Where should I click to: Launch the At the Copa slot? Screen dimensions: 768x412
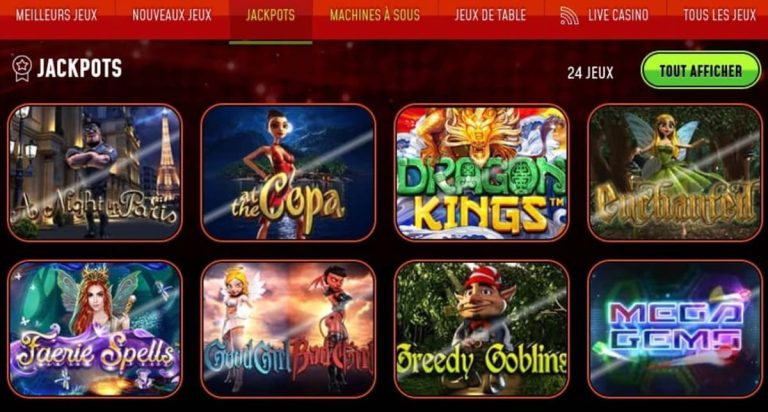[x=288, y=172]
